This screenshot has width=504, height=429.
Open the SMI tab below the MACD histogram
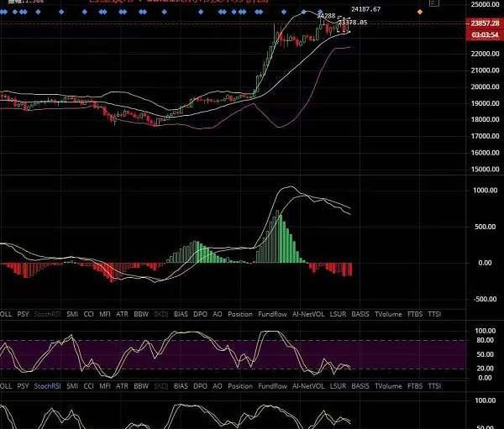72,313
